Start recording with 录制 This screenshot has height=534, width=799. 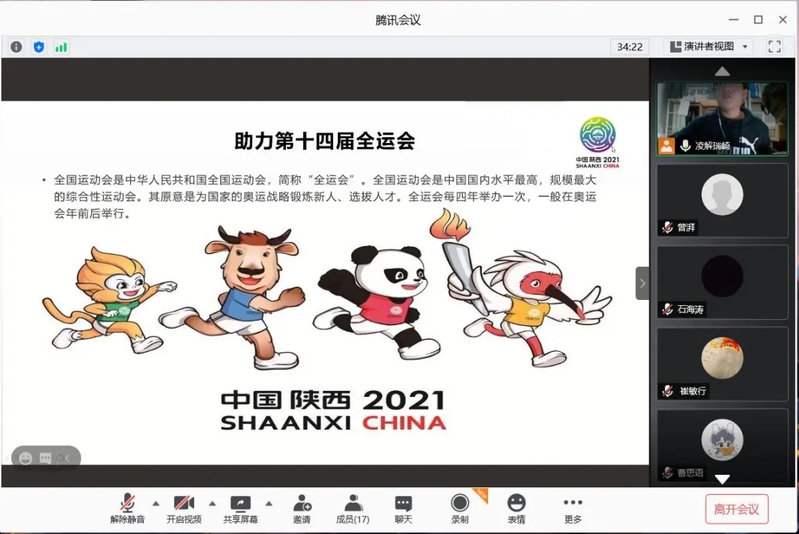(x=460, y=509)
